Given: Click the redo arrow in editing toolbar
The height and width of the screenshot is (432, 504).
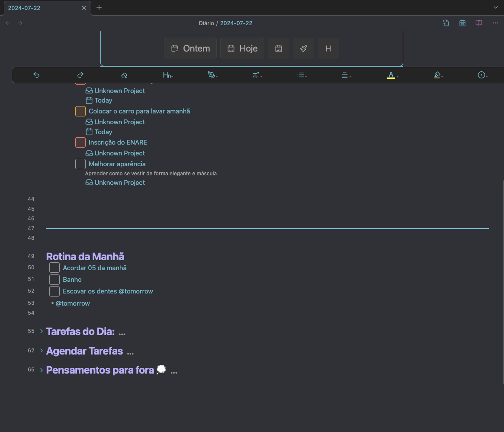Looking at the screenshot, I should click(x=80, y=75).
